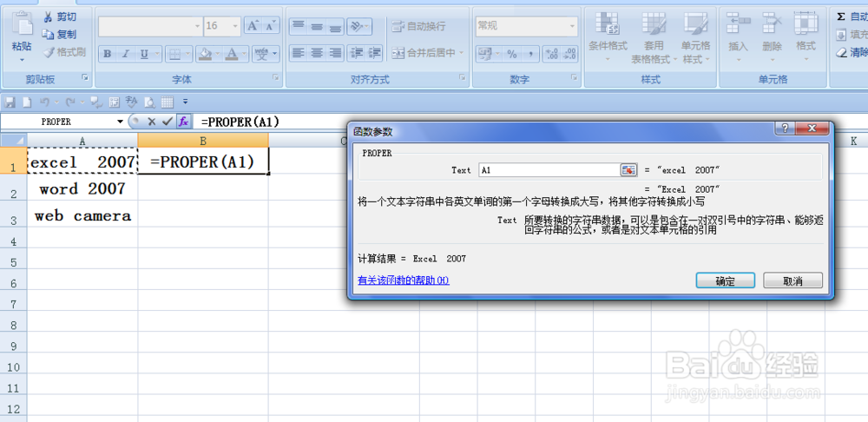The width and height of the screenshot is (868, 422).
Task: Click the collapse dialog range selector icon
Action: pyautogui.click(x=628, y=170)
